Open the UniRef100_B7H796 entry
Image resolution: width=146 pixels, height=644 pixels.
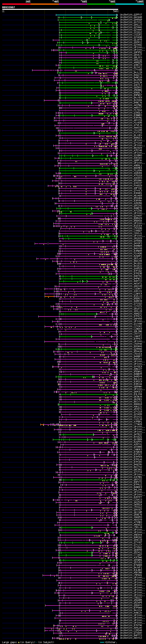(x=131, y=625)
